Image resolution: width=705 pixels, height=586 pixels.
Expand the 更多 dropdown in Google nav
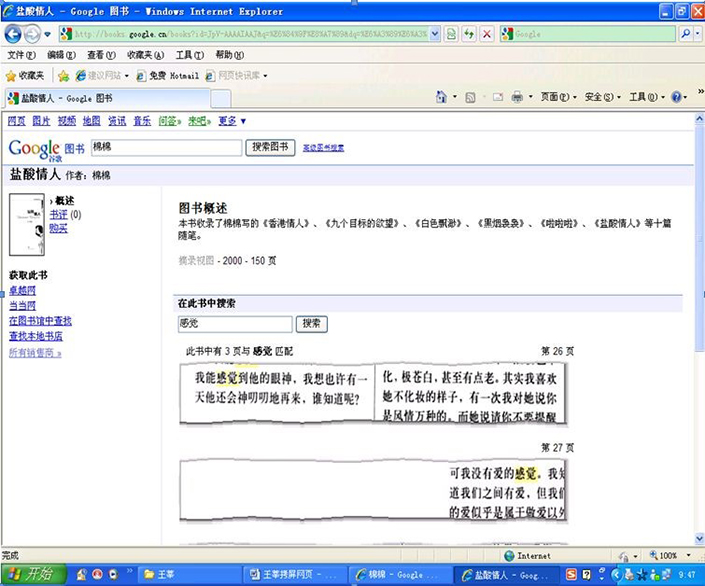(232, 121)
